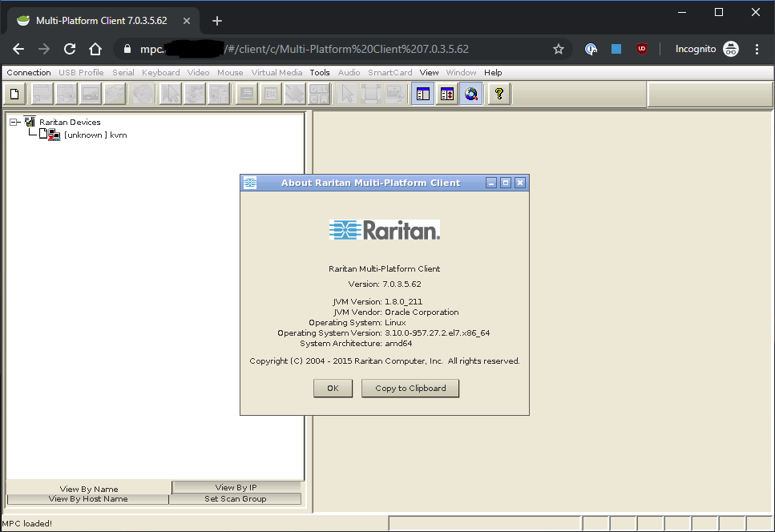
Task: Click the Copy to Clipboard button
Action: point(410,389)
